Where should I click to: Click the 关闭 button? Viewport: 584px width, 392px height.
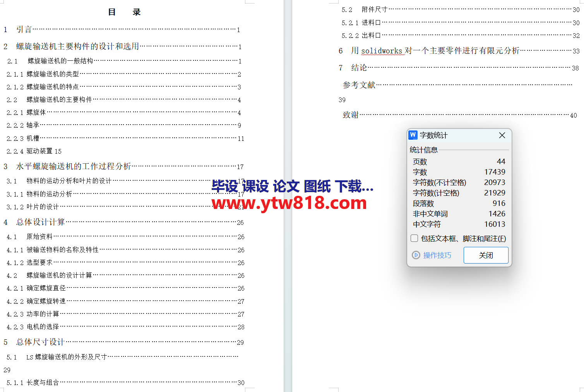[x=486, y=255]
